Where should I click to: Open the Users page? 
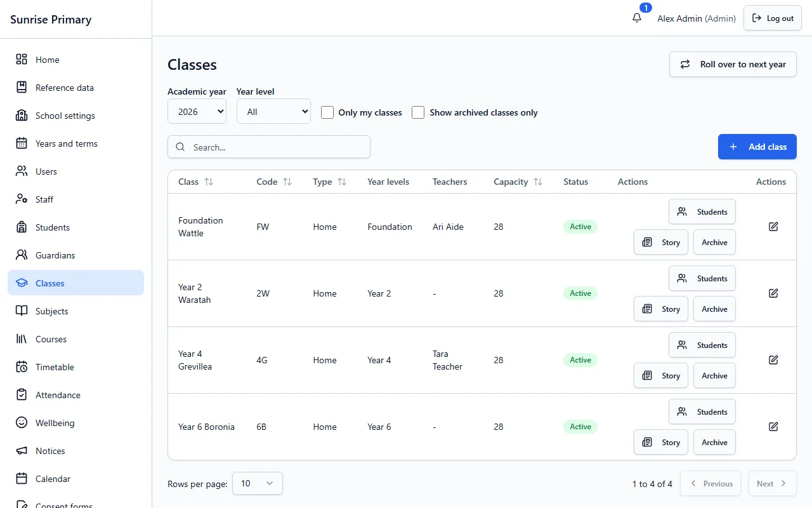[76, 171]
